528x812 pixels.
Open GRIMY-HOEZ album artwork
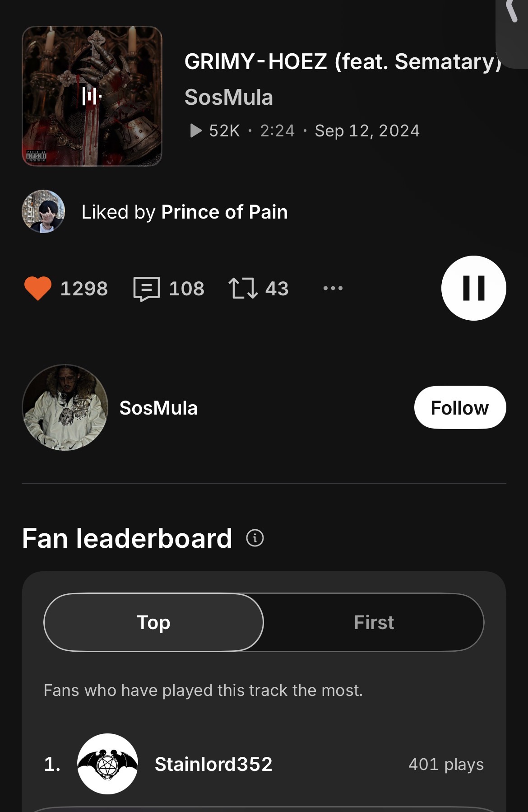[92, 96]
